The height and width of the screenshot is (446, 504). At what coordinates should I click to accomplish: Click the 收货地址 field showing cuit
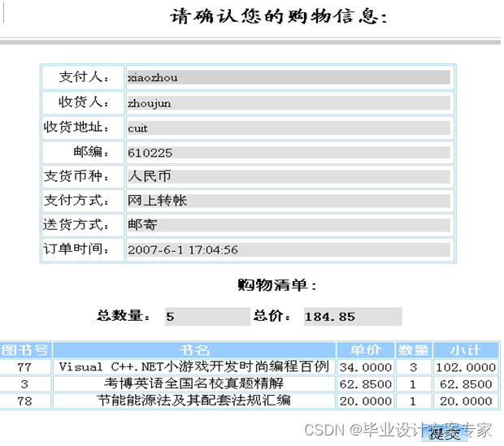click(289, 128)
